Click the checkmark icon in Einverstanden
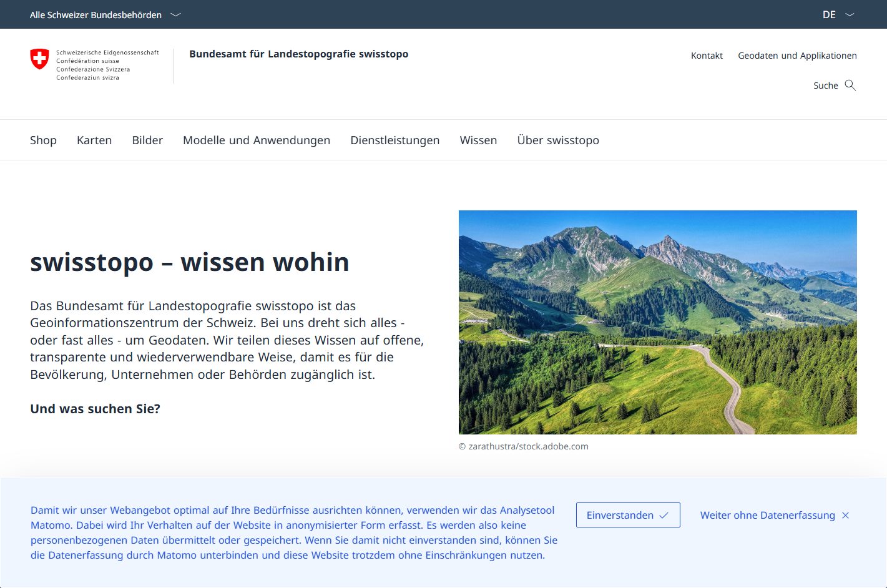The image size is (887, 588). pyautogui.click(x=664, y=516)
